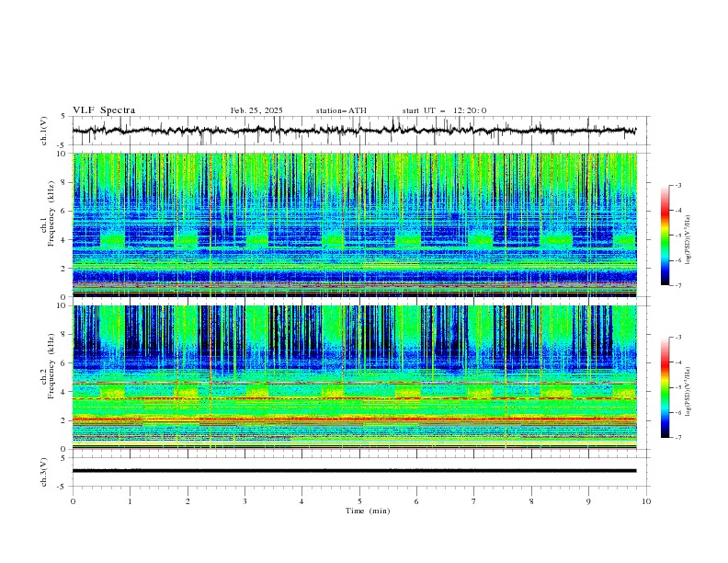Click the "1" tick on the time axis

pos(130,501)
